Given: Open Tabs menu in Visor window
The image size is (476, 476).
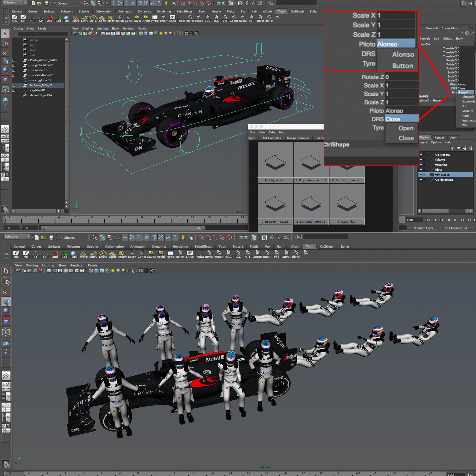Looking at the screenshot, I should click(x=272, y=132).
